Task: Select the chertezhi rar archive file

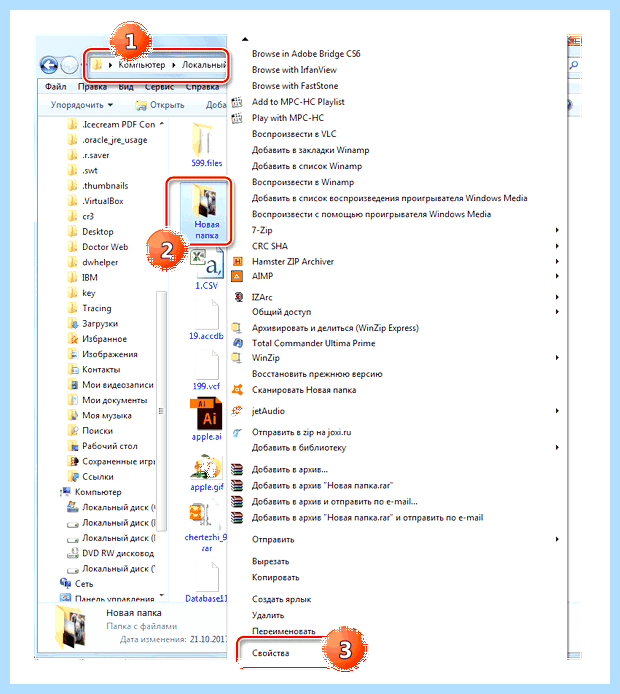Action: pos(204,514)
